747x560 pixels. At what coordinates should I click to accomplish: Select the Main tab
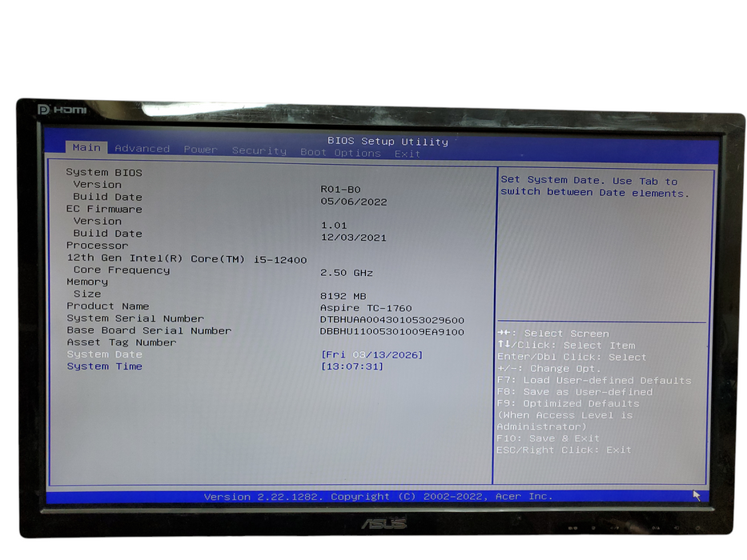coord(86,147)
